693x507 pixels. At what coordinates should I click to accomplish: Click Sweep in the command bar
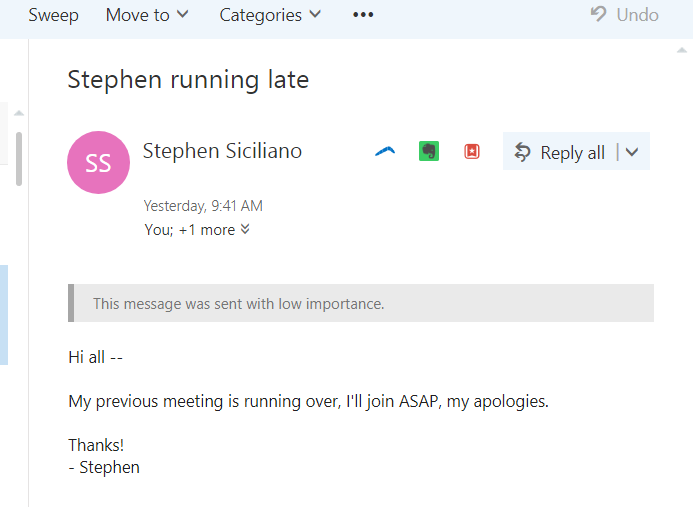53,15
